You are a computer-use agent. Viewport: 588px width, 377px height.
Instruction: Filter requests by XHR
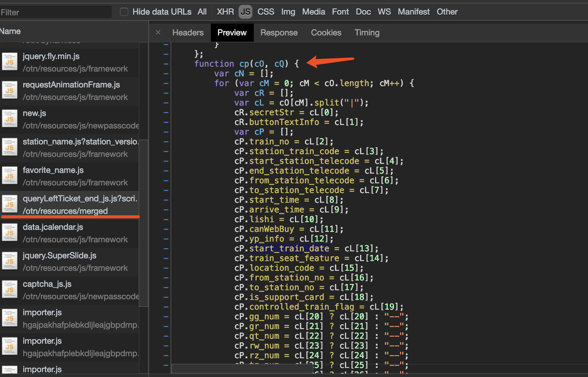tap(225, 12)
